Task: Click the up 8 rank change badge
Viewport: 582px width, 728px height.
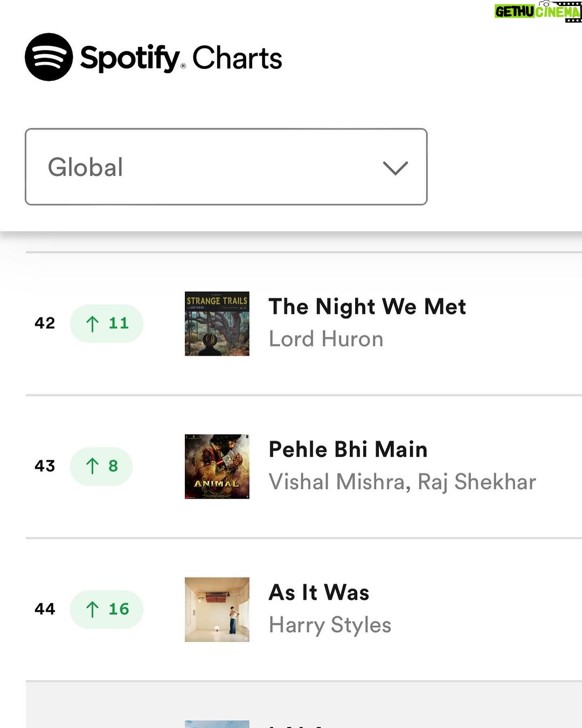Action: point(101,466)
